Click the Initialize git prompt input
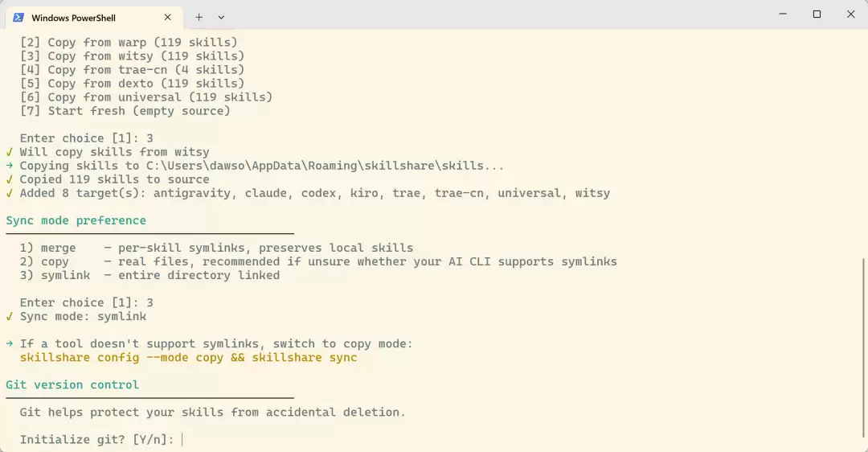The width and height of the screenshot is (868, 452). (182, 440)
